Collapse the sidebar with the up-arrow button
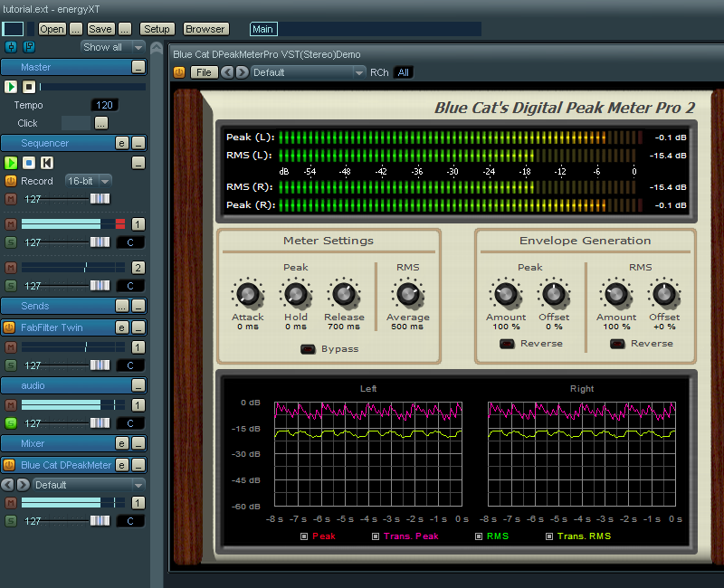The image size is (724, 588). [x=157, y=48]
